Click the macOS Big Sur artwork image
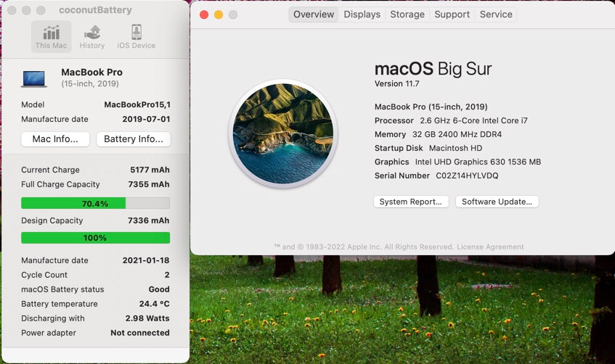615x364 pixels. click(283, 133)
